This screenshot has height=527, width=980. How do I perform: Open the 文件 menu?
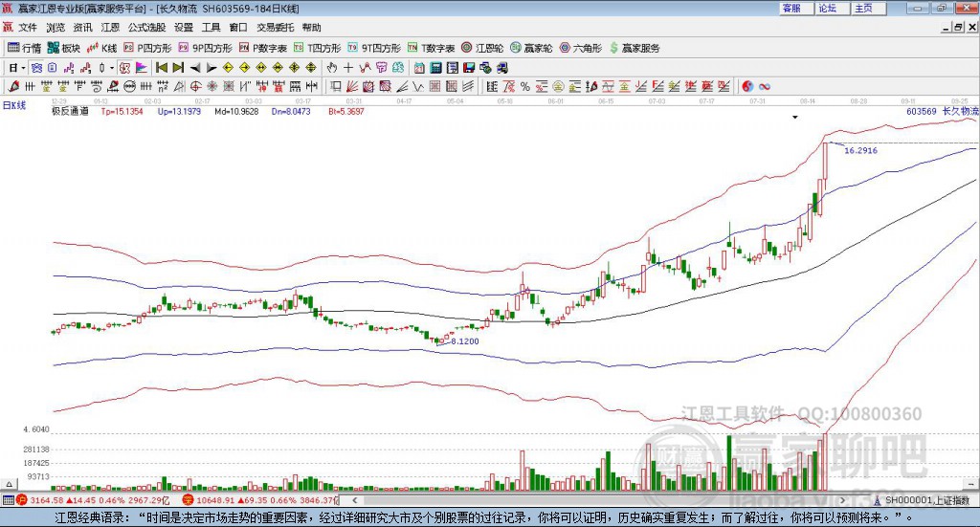pos(28,28)
